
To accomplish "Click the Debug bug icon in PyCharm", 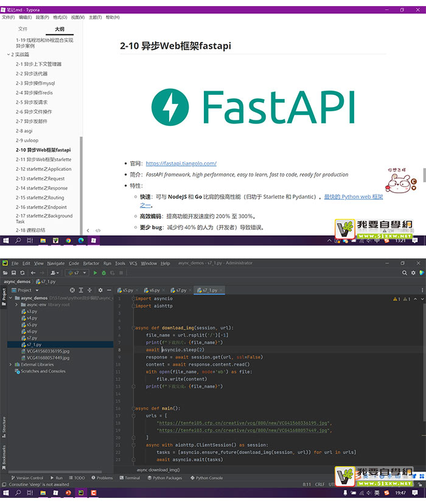I will pyautogui.click(x=103, y=273).
